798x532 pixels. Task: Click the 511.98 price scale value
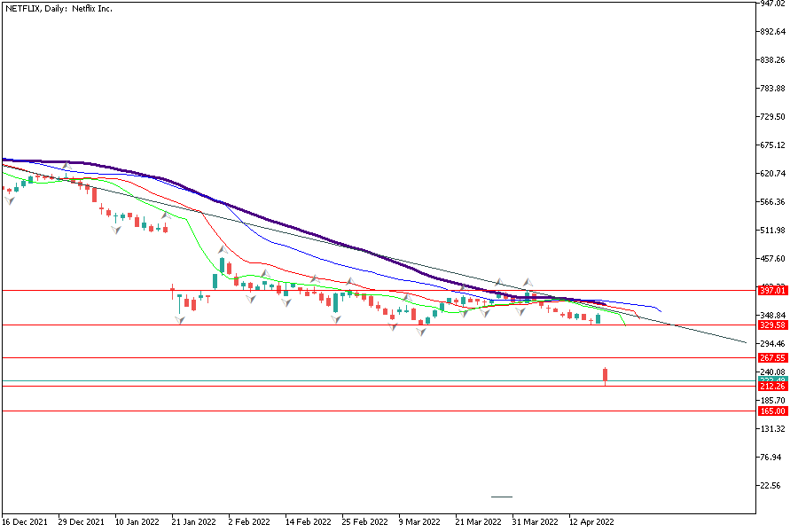[772, 231]
